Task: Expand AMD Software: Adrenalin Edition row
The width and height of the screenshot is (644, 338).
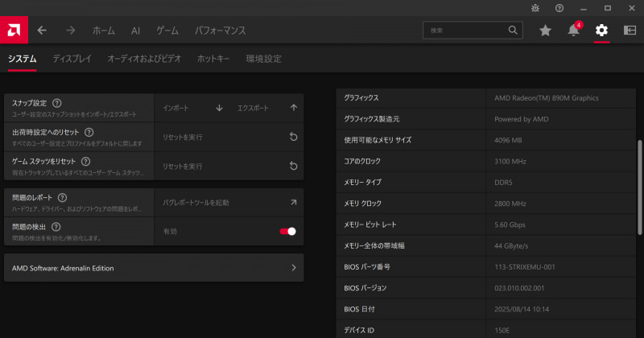Action: (154, 268)
